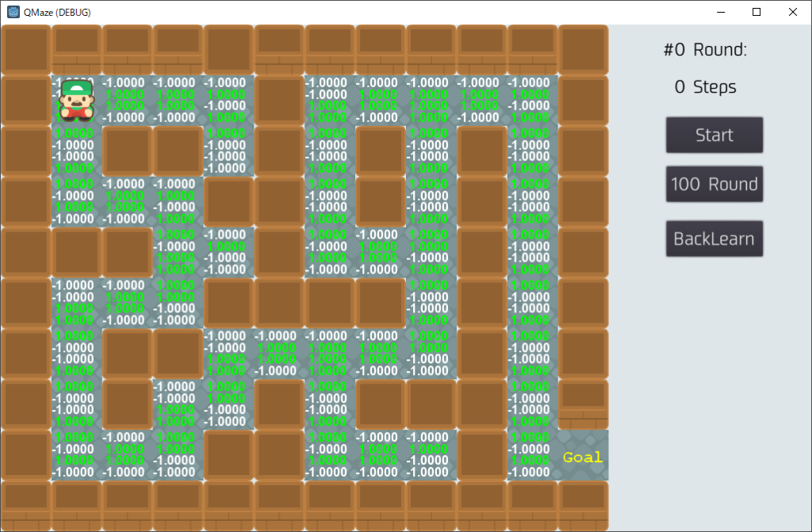This screenshot has height=532, width=812.
Task: Click the top-left corner wall block
Action: (26, 49)
